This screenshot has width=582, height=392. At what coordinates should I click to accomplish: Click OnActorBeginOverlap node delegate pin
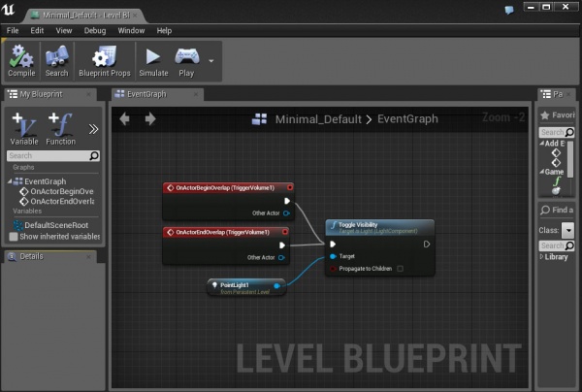point(290,188)
